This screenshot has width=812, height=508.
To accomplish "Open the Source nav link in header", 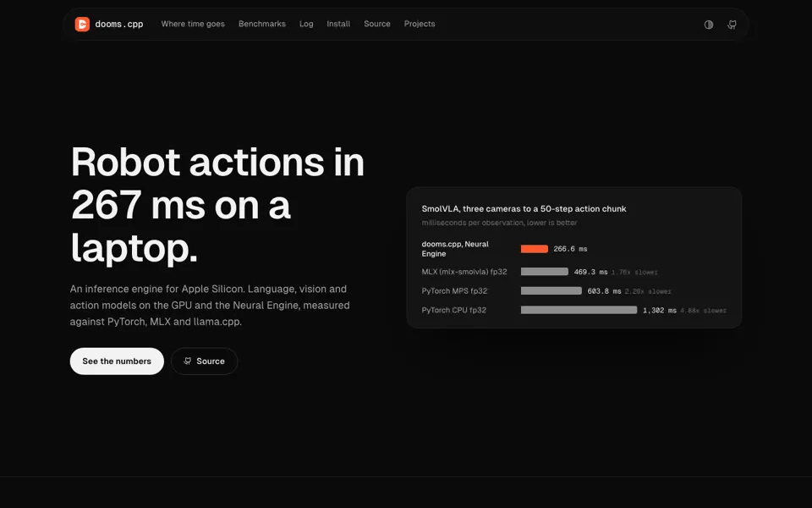I will point(377,24).
